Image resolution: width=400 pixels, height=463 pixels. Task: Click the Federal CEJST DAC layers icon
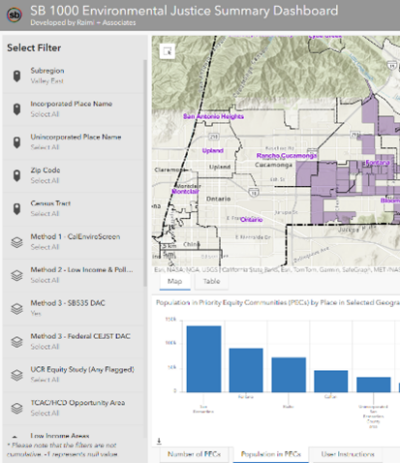[17, 342]
